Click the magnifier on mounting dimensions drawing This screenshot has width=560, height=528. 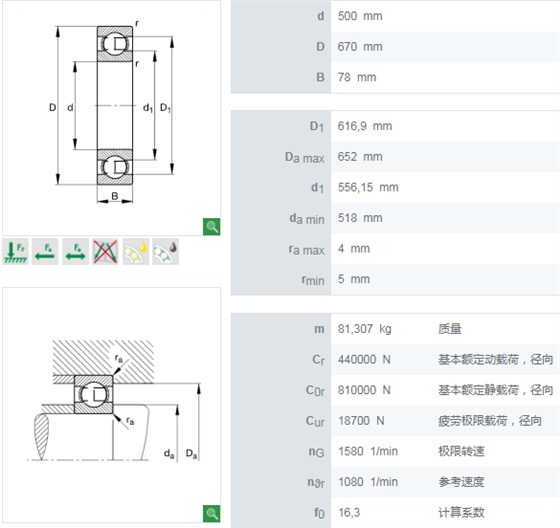tap(211, 514)
